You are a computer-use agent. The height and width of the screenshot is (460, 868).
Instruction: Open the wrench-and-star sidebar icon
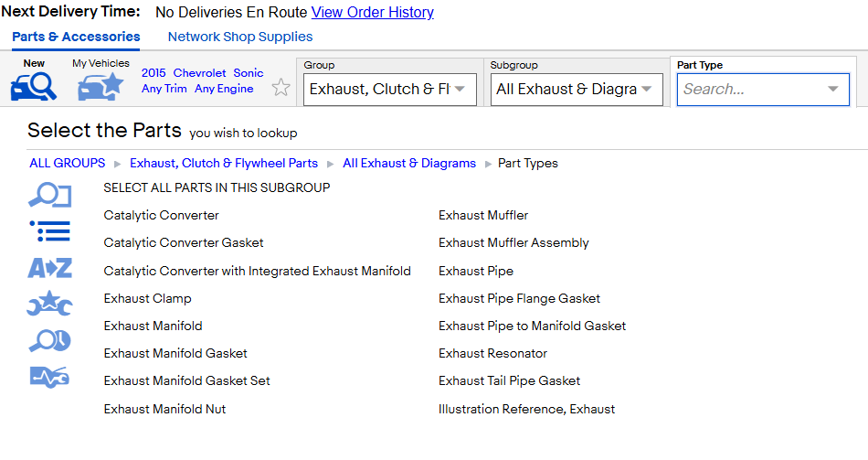[x=50, y=304]
